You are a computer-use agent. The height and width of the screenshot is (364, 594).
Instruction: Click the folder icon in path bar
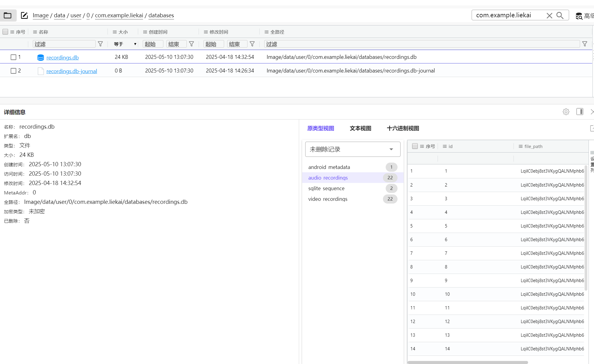click(8, 15)
